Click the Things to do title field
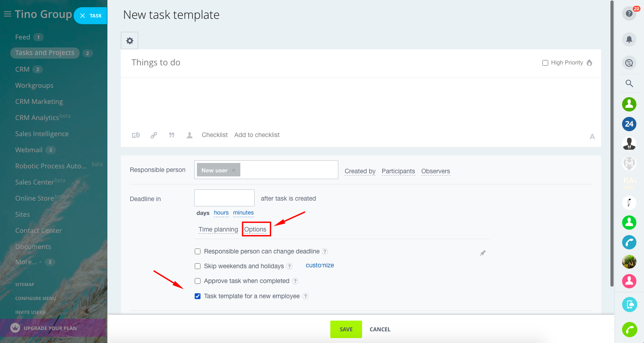The width and height of the screenshot is (644, 343). pos(331,63)
